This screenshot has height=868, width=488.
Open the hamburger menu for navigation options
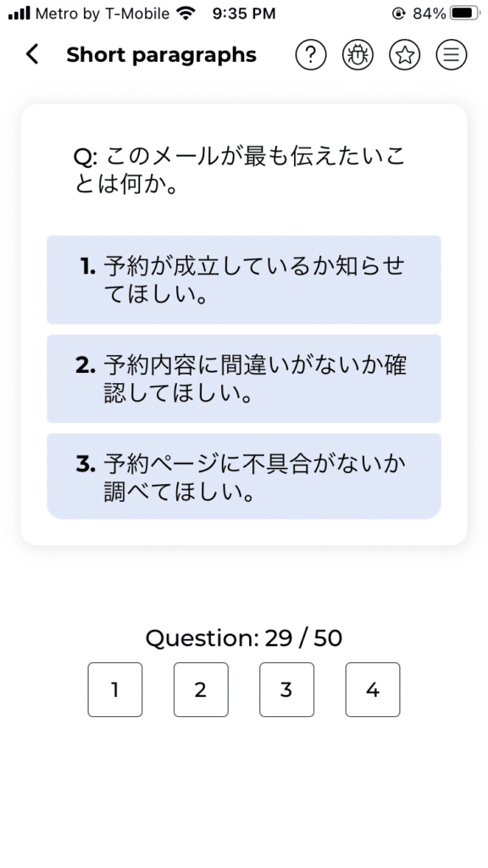tap(452, 54)
